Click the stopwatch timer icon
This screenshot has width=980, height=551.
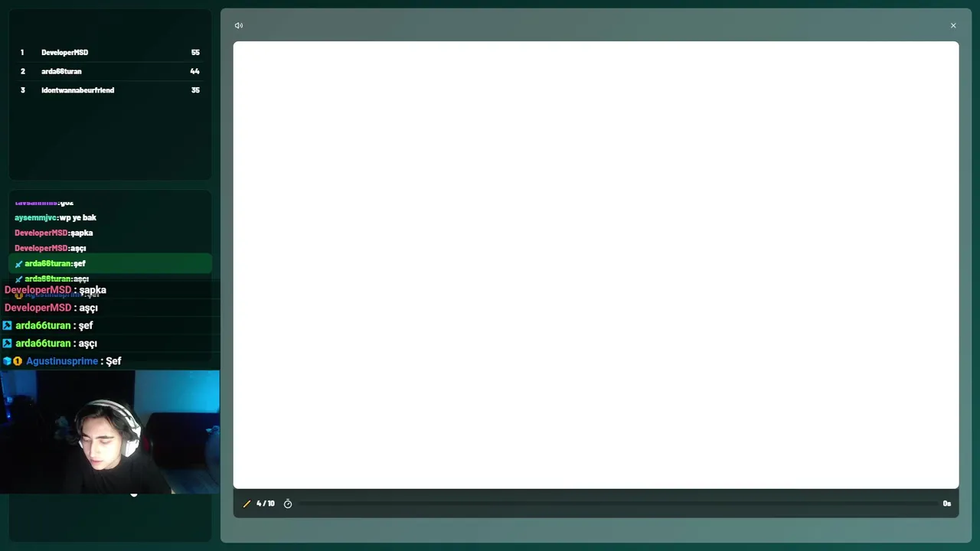pos(288,504)
